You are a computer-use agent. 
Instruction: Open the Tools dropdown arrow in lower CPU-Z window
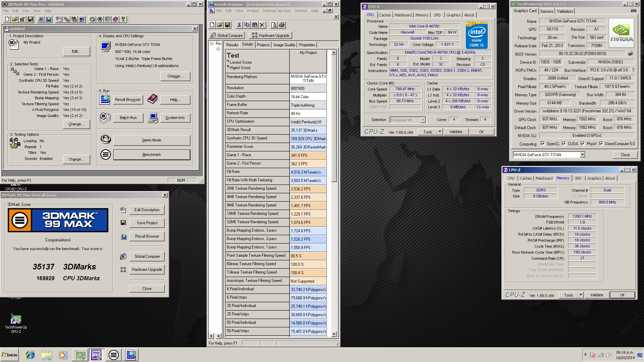tap(581, 295)
